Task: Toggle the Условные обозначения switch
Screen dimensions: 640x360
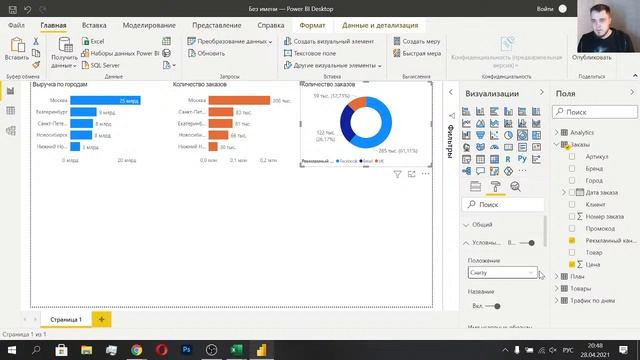Action: 527,243
